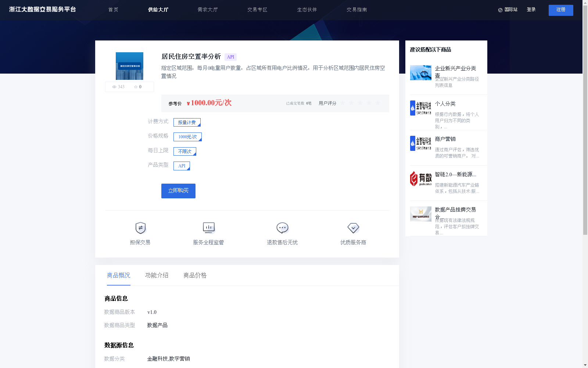The height and width of the screenshot is (368, 588).
Task: Click the scrollbar down arrow
Action: click(x=585, y=365)
